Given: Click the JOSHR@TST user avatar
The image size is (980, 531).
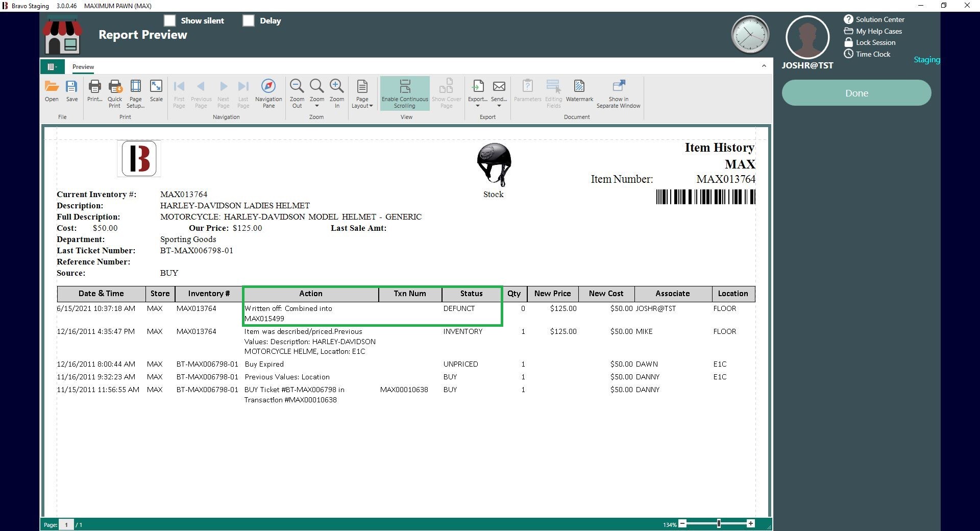Looking at the screenshot, I should [x=807, y=37].
